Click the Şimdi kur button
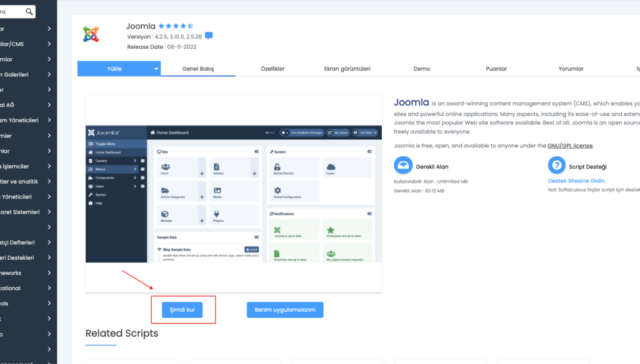 click(x=182, y=310)
